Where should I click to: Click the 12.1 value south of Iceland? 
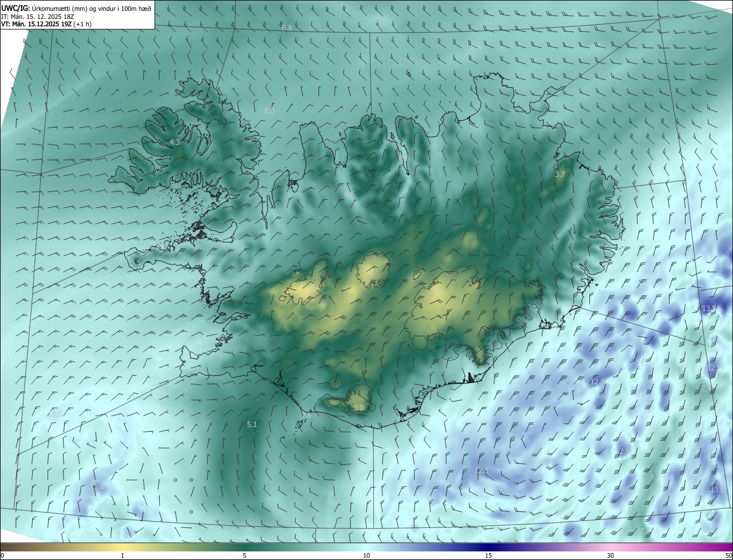[482, 471]
